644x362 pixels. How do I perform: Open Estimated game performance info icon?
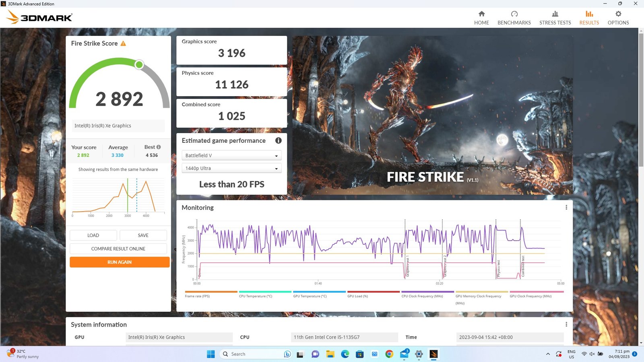click(x=278, y=140)
